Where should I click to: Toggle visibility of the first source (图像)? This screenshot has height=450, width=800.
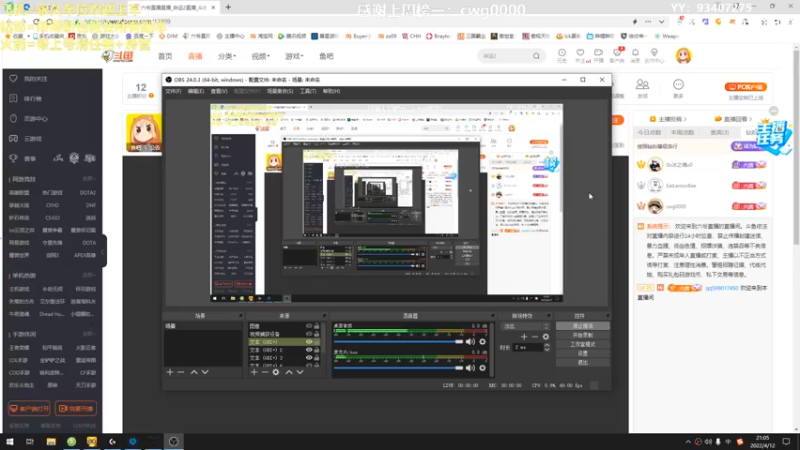[309, 326]
